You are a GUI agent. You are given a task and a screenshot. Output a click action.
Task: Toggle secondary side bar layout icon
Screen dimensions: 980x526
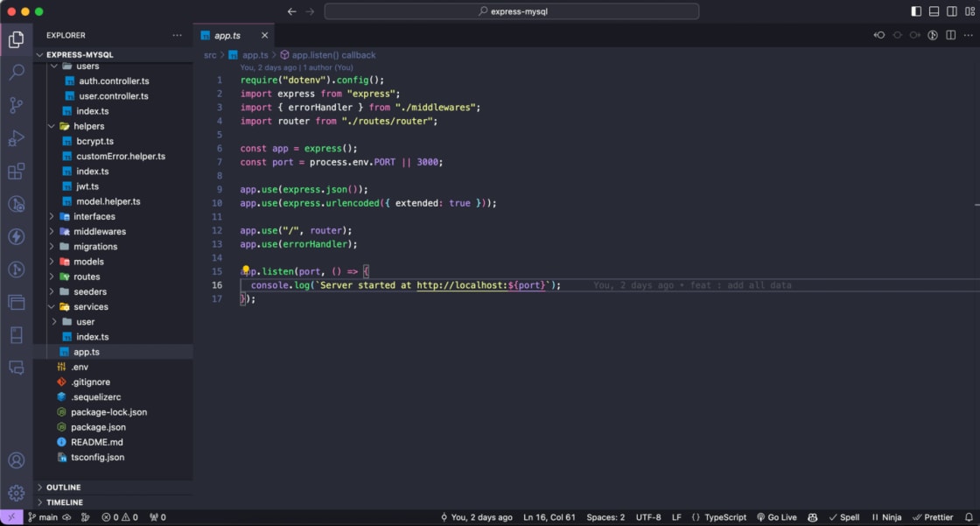tap(952, 11)
